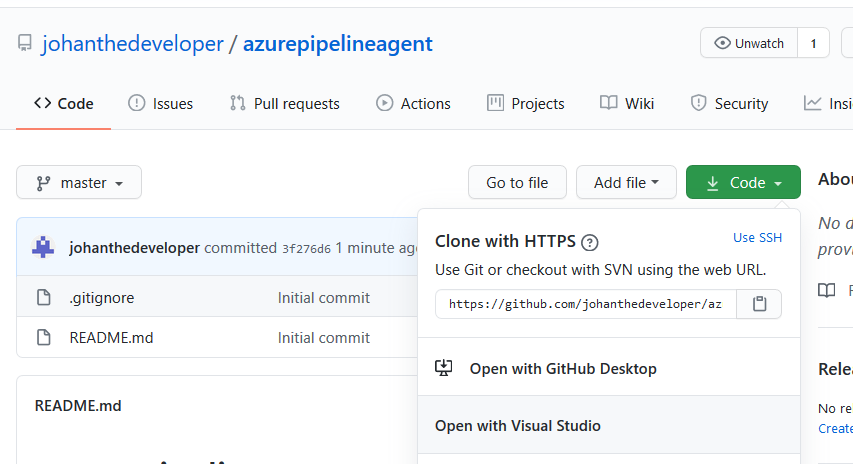Click the help icon next to Clone with HTTPS
The width and height of the screenshot is (853, 464).
(590, 242)
